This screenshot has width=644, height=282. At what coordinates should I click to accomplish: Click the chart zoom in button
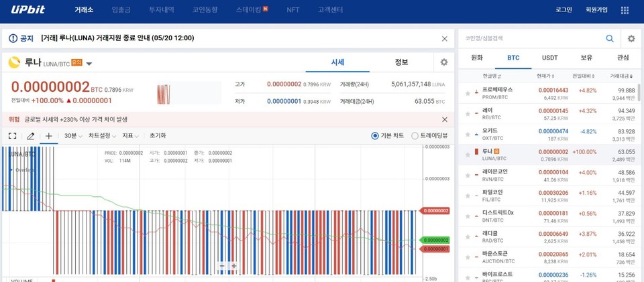point(233,266)
